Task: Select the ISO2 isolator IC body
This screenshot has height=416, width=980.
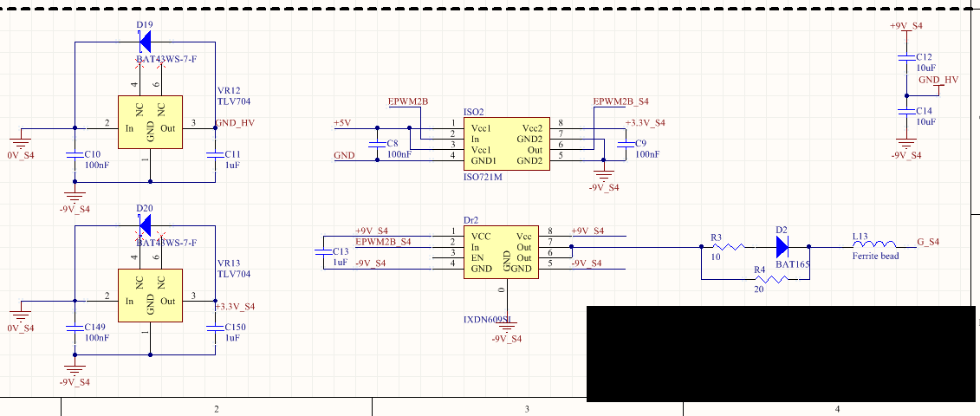Action: click(506, 143)
